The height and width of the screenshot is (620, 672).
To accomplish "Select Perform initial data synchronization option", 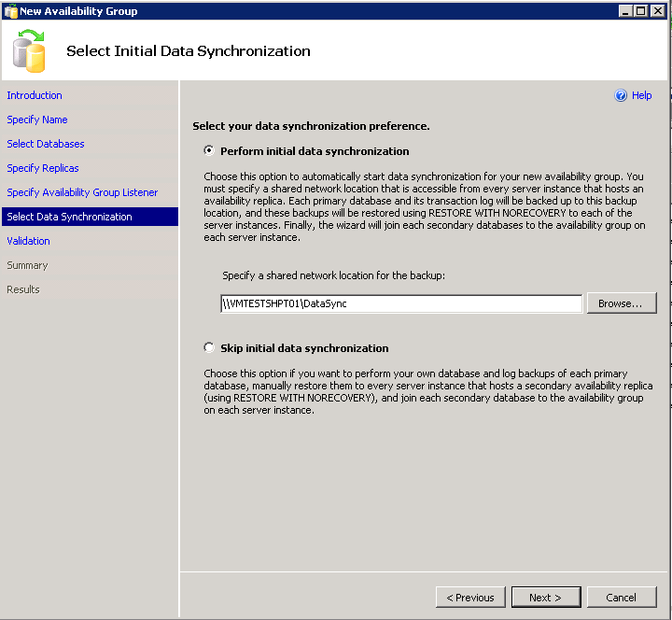I will click(x=209, y=151).
